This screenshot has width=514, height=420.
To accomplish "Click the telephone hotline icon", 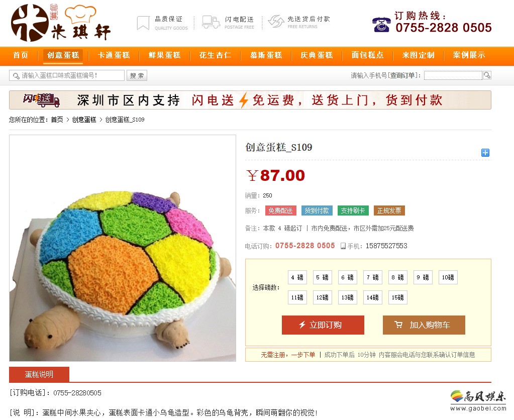I will (381, 25).
